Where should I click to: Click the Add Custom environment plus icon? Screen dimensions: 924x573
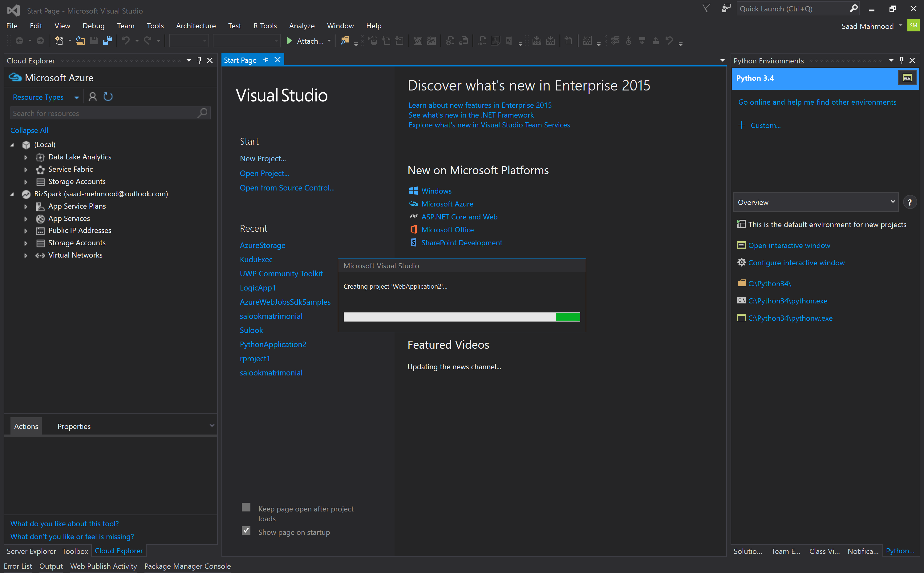(742, 125)
